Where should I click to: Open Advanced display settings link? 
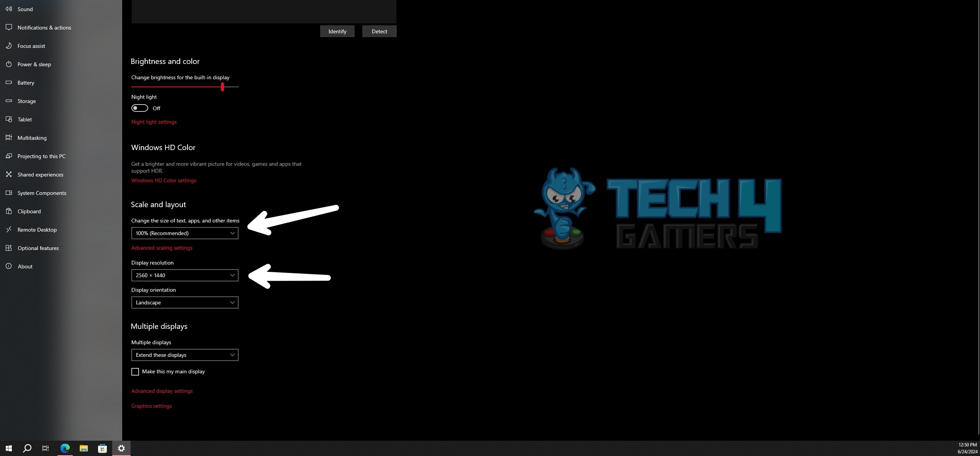click(x=161, y=391)
